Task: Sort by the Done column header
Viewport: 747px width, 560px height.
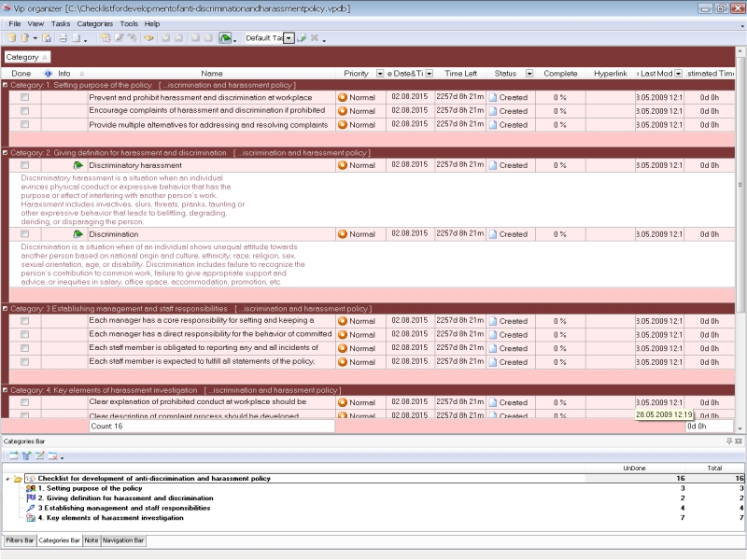Action: click(21, 74)
